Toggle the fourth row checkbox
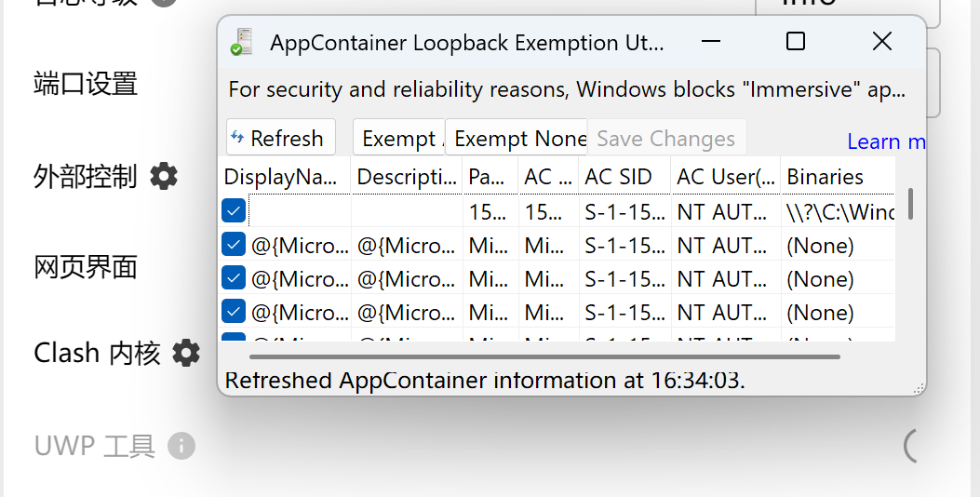The height and width of the screenshot is (497, 980). 234,312
